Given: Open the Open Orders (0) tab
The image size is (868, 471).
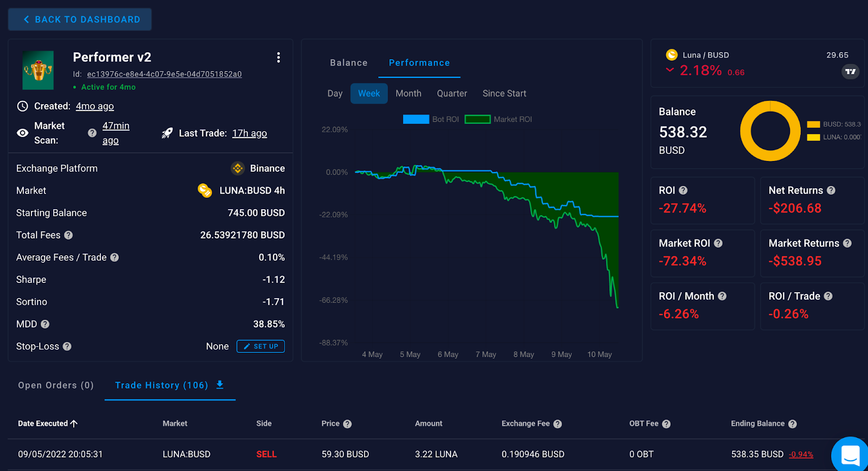Looking at the screenshot, I should (x=56, y=385).
